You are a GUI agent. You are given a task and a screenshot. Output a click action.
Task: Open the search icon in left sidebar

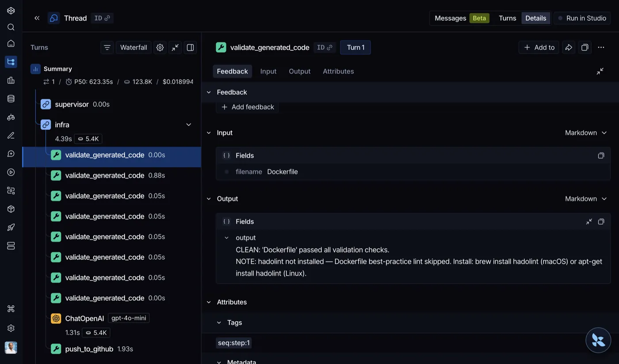click(11, 27)
